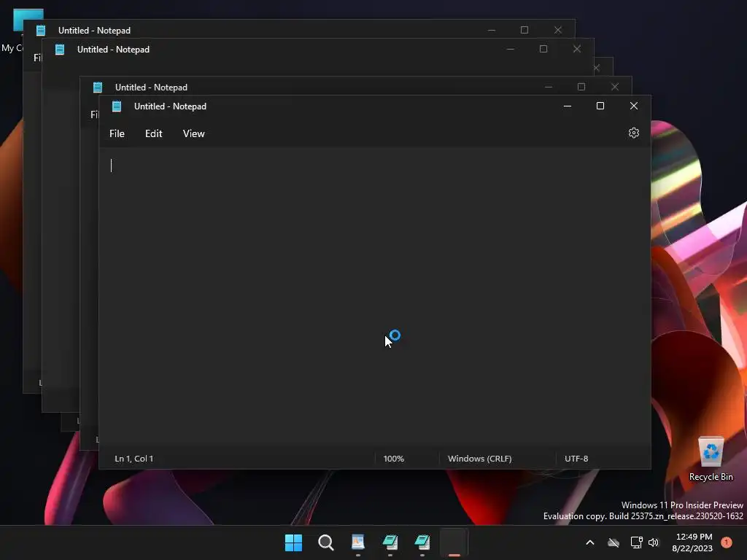This screenshot has height=560, width=747.
Task: Close the rearmost Notepad window
Action: tap(558, 30)
